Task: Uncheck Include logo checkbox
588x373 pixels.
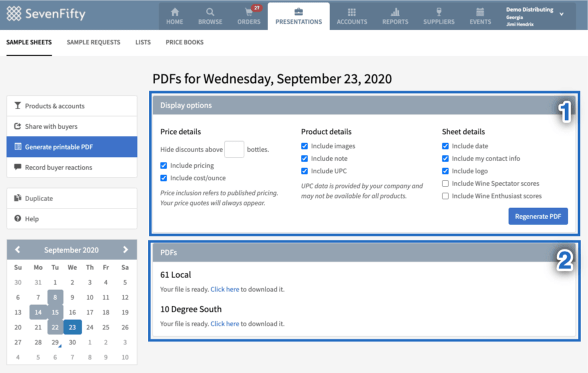Action: click(445, 171)
